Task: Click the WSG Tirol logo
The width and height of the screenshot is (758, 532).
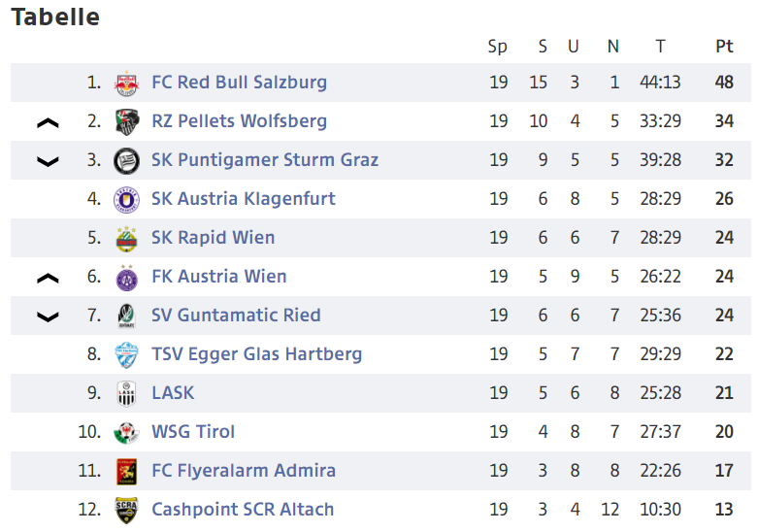Action: coord(126,432)
